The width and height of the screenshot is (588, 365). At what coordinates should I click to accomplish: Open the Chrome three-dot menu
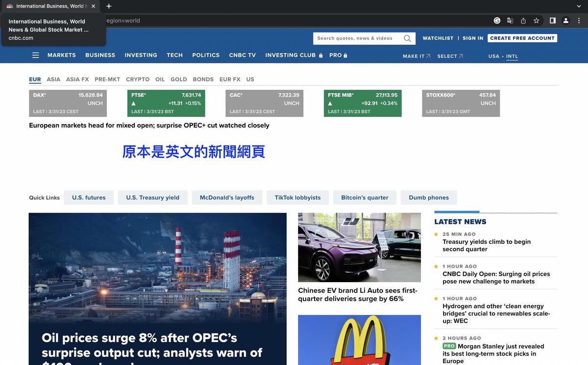point(579,21)
